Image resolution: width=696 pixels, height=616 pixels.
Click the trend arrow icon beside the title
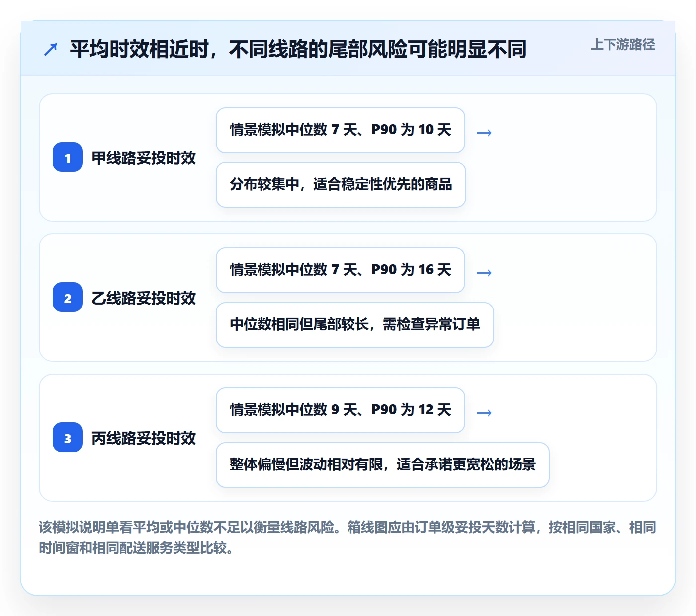point(51,49)
